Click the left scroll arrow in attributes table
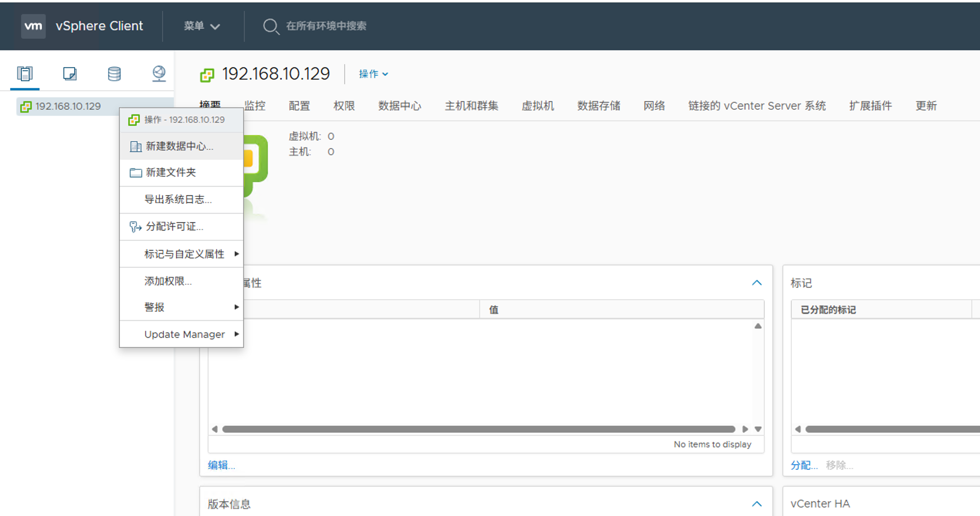The width and height of the screenshot is (980, 516). coord(215,429)
